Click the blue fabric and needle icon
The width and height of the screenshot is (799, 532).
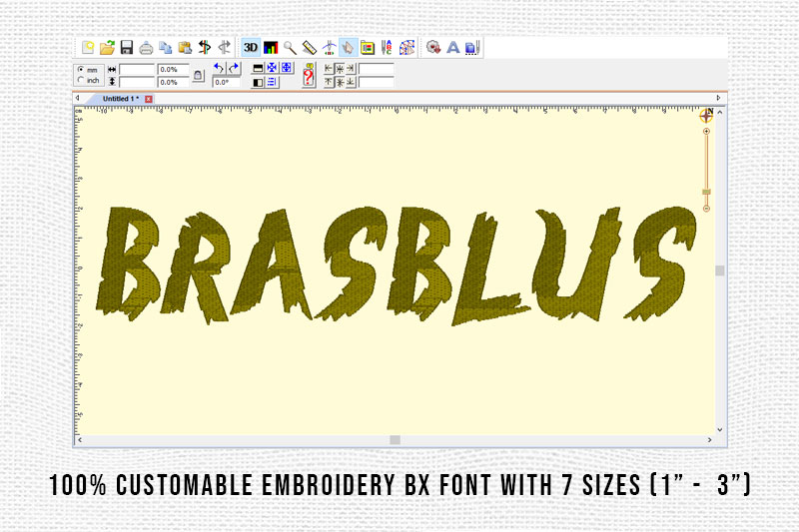click(x=472, y=48)
